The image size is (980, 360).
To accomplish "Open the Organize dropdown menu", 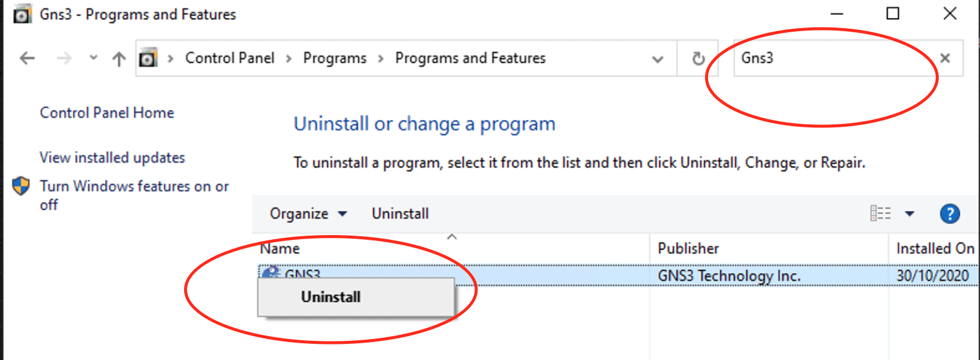I will [x=308, y=213].
